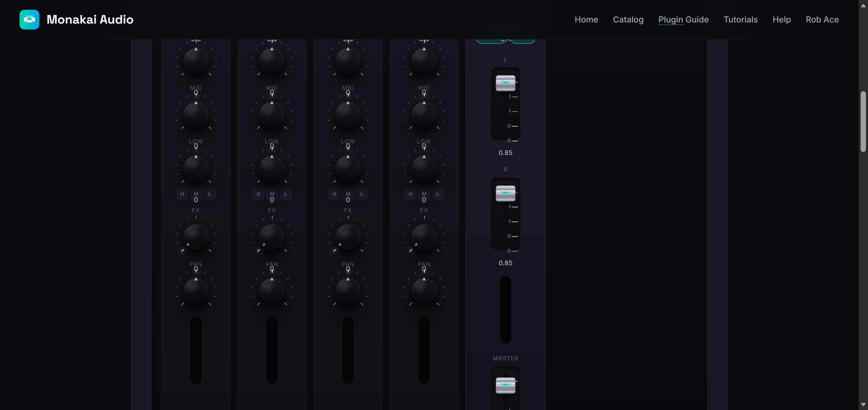Toggle the M band button on the third channel strip
The width and height of the screenshot is (868, 410).
(348, 194)
